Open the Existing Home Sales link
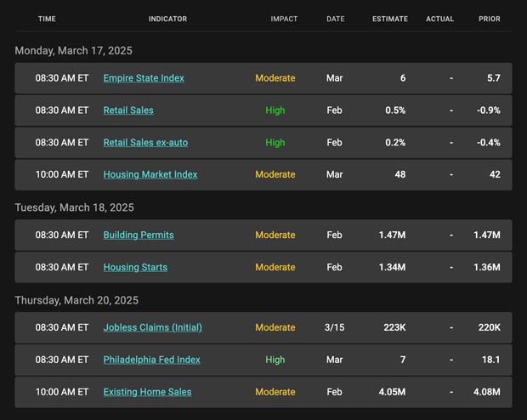The width and height of the screenshot is (527, 420). (147, 392)
